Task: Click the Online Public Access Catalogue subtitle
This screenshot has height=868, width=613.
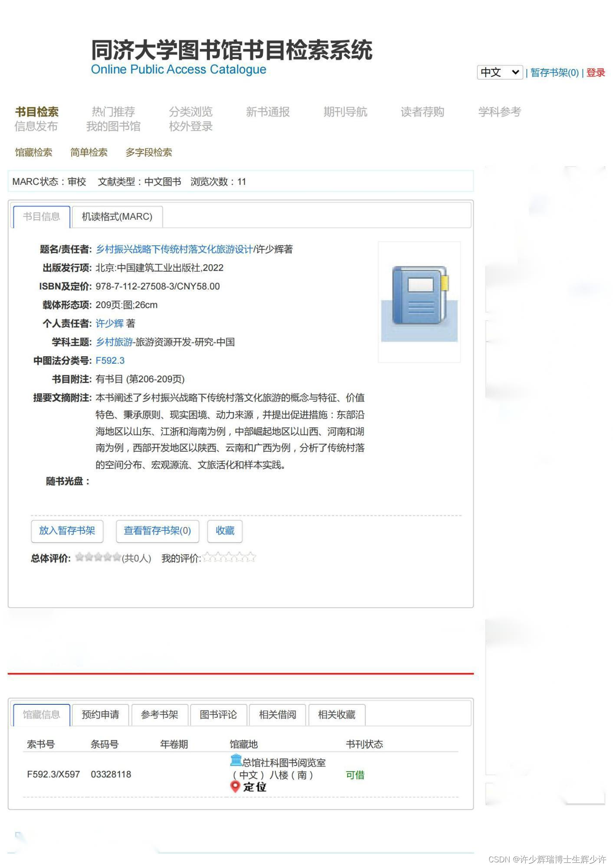Action: point(178,69)
